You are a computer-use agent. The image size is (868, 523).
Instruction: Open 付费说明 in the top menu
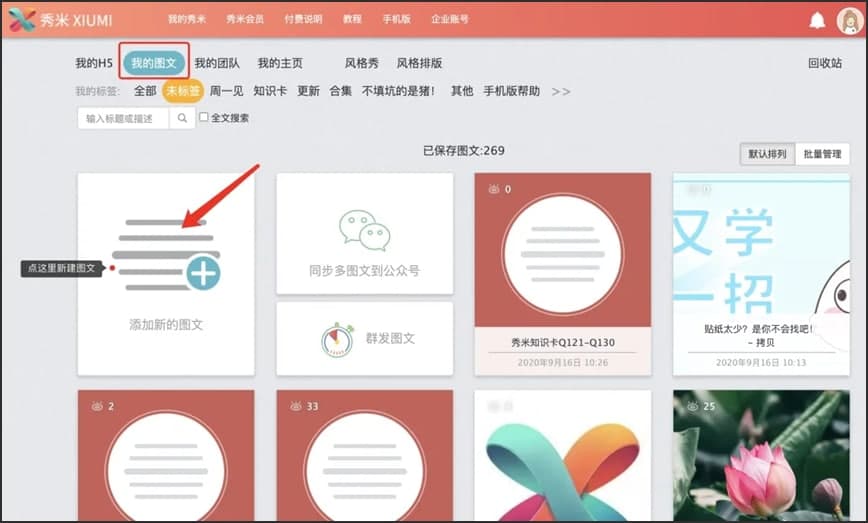click(x=303, y=19)
